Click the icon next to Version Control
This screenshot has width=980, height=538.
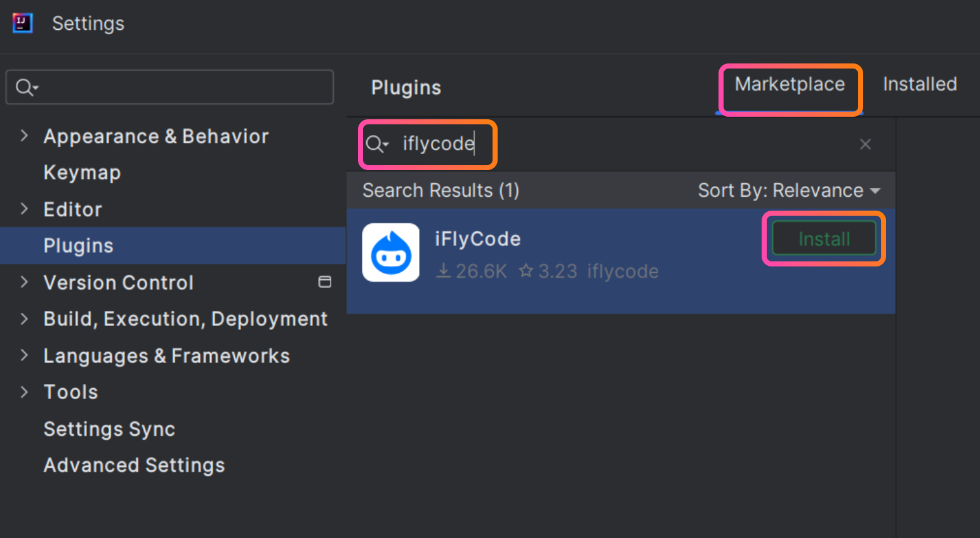pos(325,282)
